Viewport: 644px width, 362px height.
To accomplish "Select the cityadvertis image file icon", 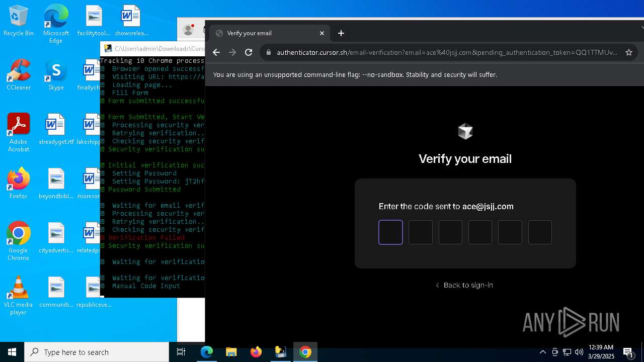I will coord(56,238).
